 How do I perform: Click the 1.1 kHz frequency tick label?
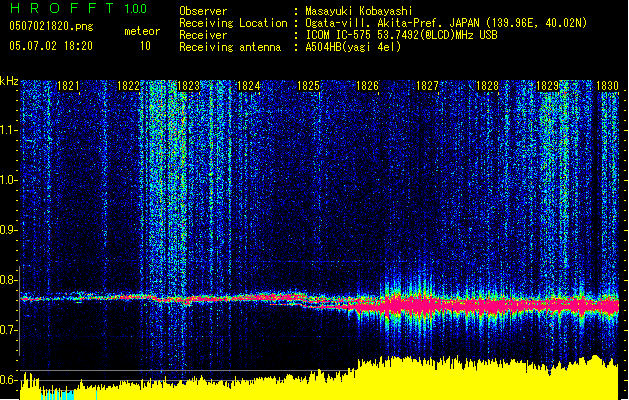9,130
